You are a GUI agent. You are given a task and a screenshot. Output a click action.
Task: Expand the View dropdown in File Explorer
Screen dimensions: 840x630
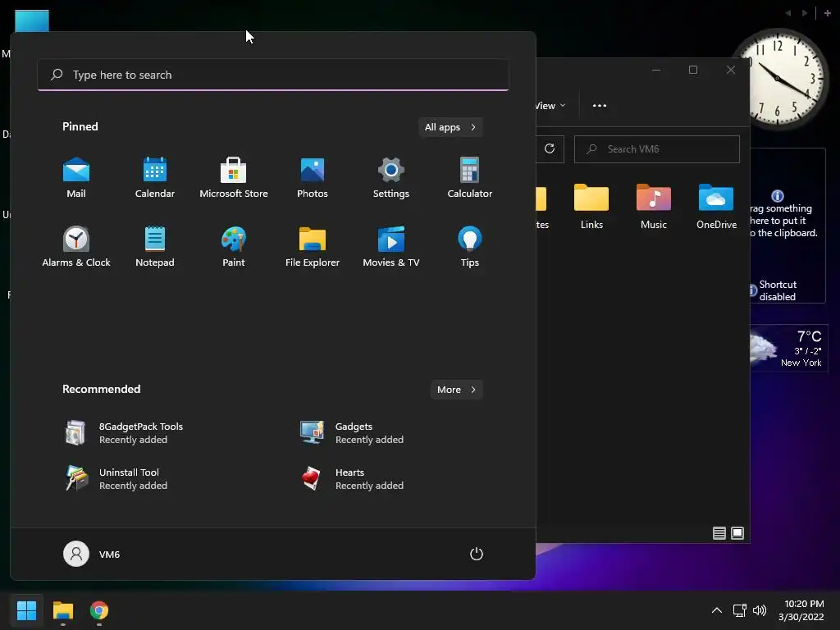click(x=550, y=106)
